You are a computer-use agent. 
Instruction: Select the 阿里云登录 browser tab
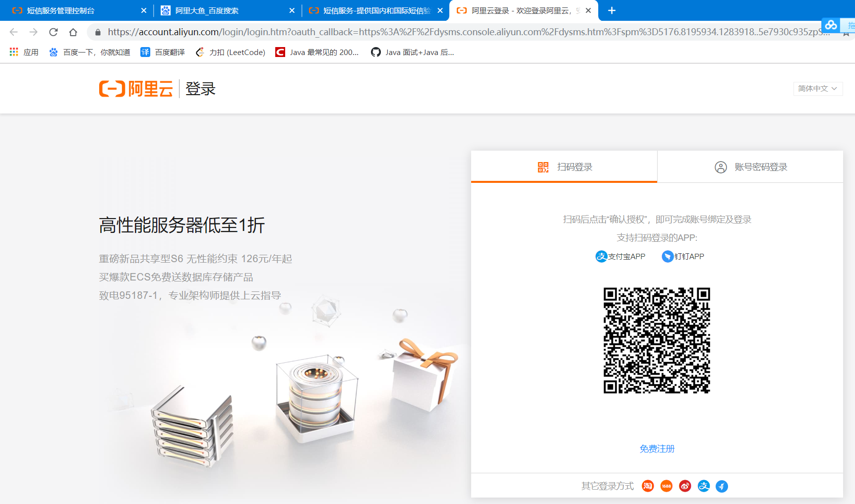pos(523,10)
